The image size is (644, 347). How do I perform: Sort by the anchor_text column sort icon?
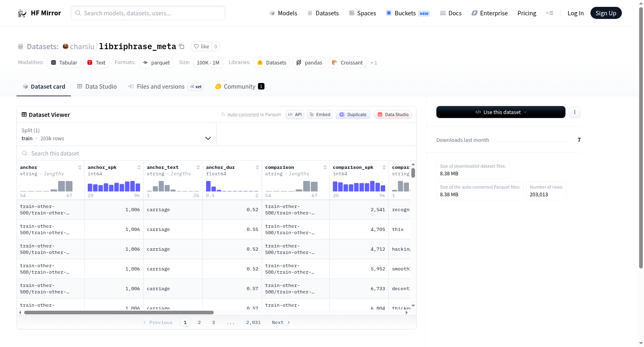tap(198, 167)
